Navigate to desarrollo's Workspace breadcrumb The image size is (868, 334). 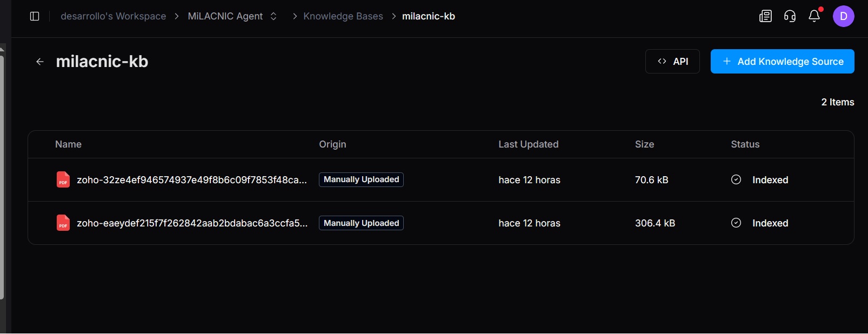point(113,16)
